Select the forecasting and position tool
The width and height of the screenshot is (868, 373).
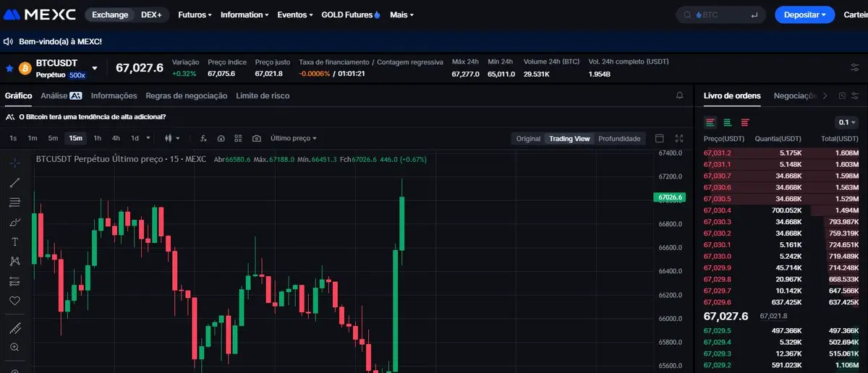coord(15,281)
